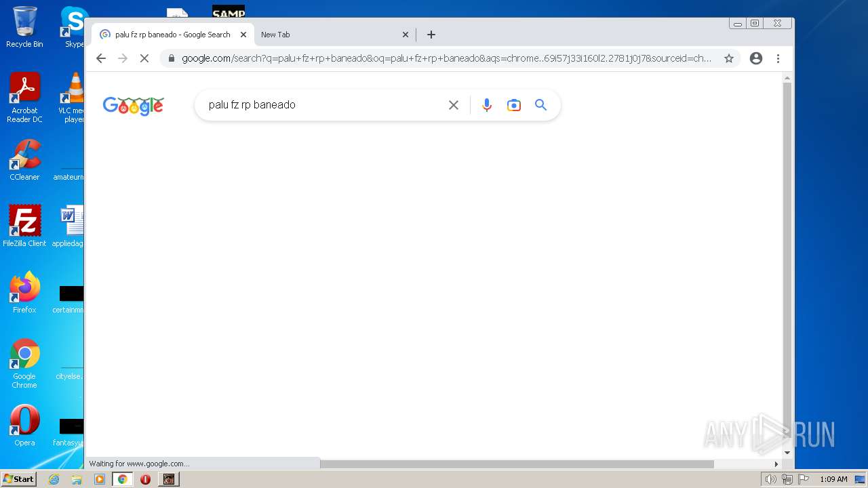Open Chrome three-dot customize menu

778,58
